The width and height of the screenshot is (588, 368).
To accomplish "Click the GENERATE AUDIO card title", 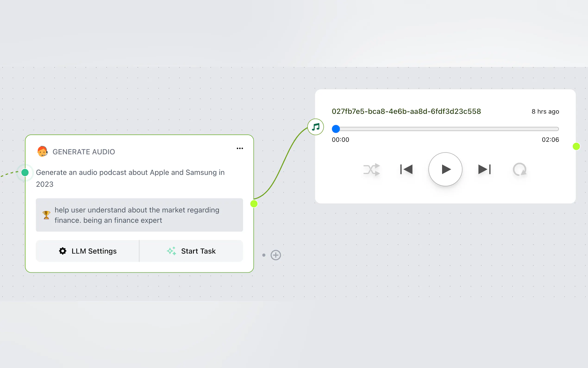I will click(x=84, y=152).
